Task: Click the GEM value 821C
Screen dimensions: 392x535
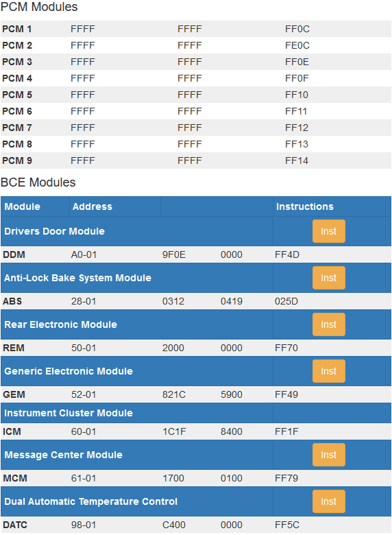Action: tap(174, 394)
